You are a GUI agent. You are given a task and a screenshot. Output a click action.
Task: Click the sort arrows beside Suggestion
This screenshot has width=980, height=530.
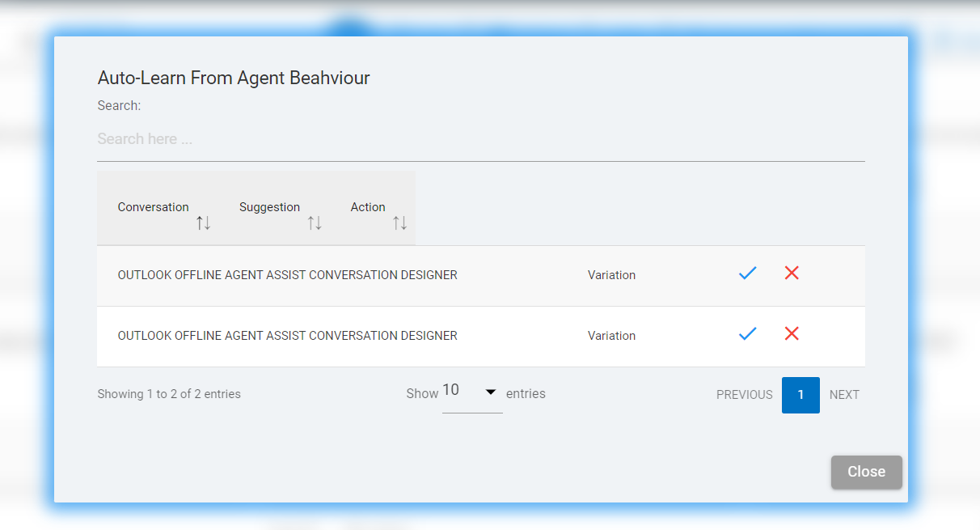315,223
